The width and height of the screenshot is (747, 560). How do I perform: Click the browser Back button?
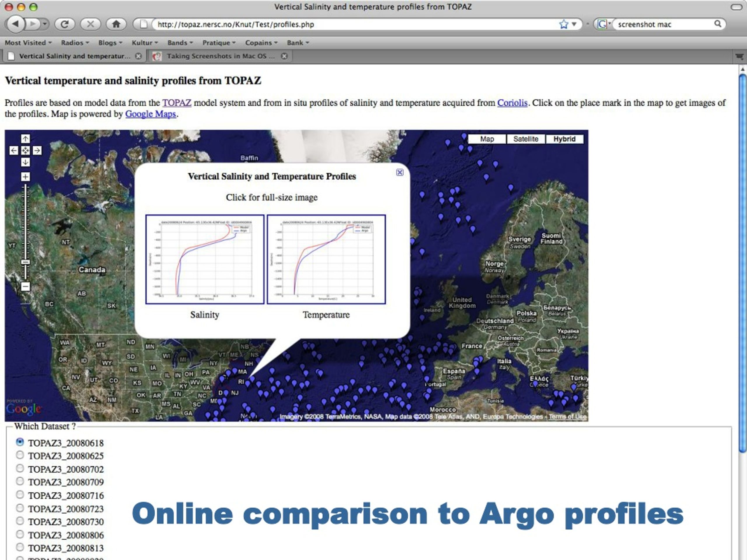pos(15,24)
